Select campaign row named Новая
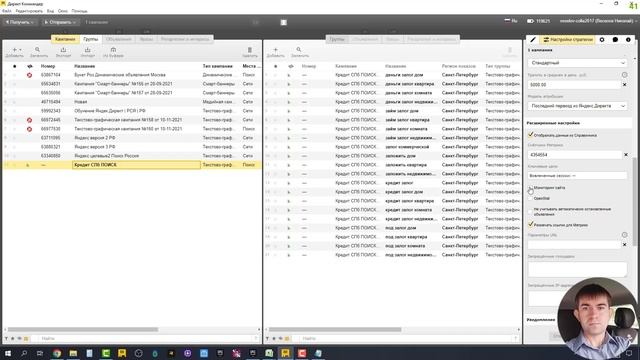Image resolution: width=640 pixels, height=360 pixels. pos(131,102)
